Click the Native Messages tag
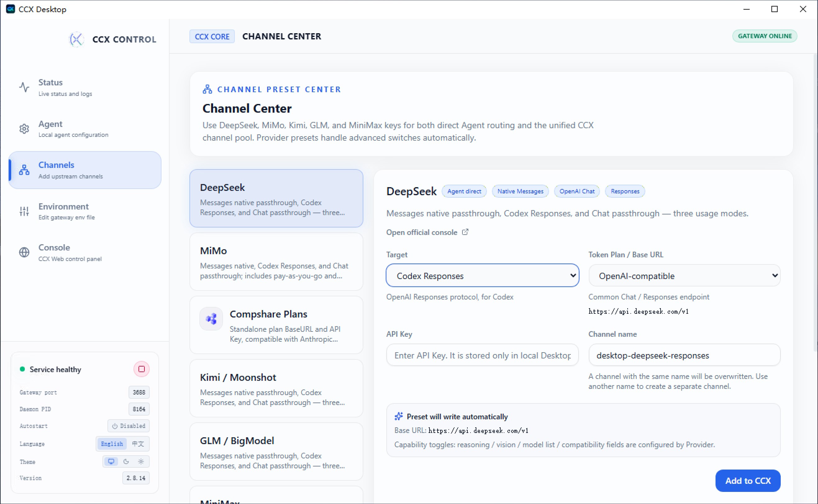This screenshot has height=504, width=818. click(x=520, y=191)
